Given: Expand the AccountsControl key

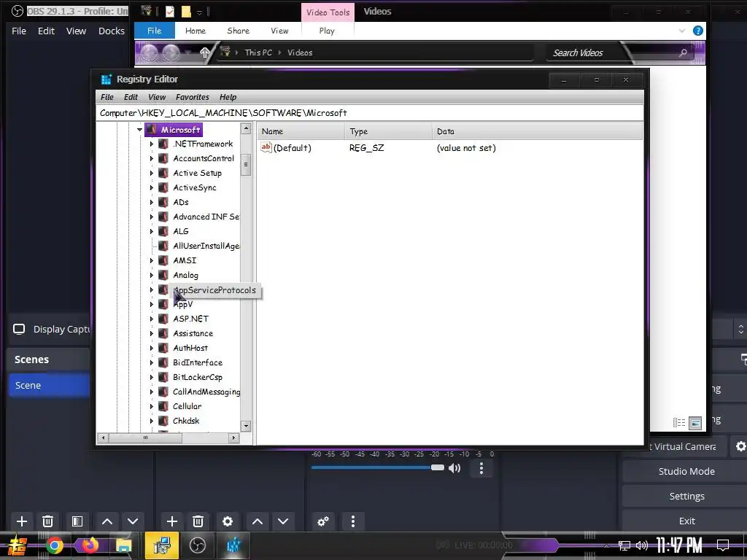Looking at the screenshot, I should click(152, 158).
